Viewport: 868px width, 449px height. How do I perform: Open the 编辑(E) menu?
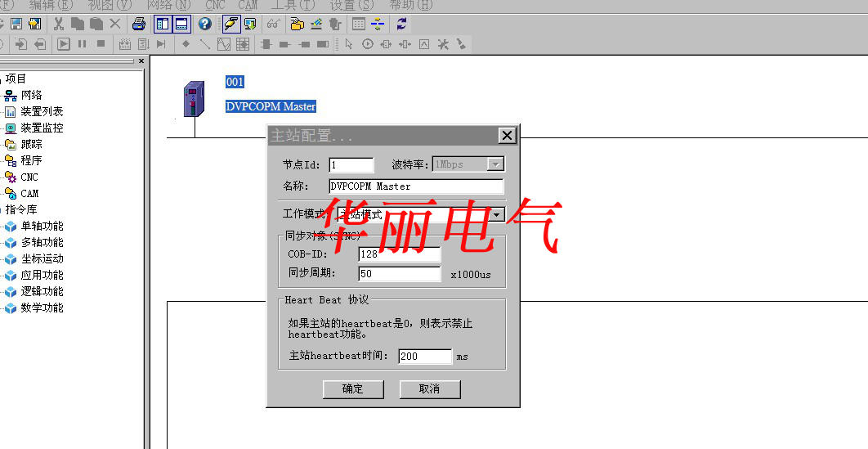click(x=51, y=5)
